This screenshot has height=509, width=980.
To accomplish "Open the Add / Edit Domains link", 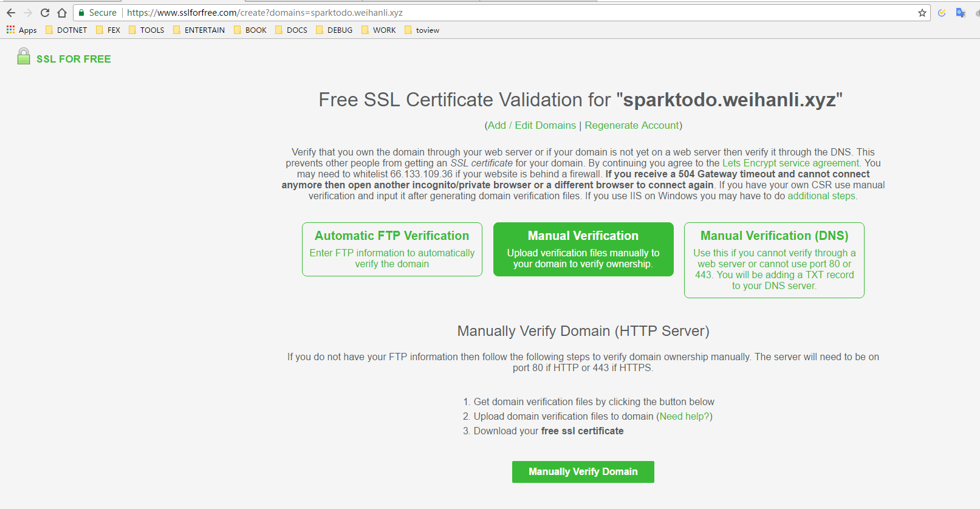I will tap(532, 125).
